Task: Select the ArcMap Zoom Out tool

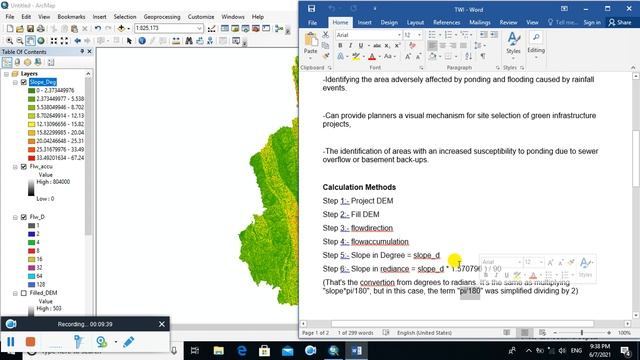Action: (x=20, y=41)
